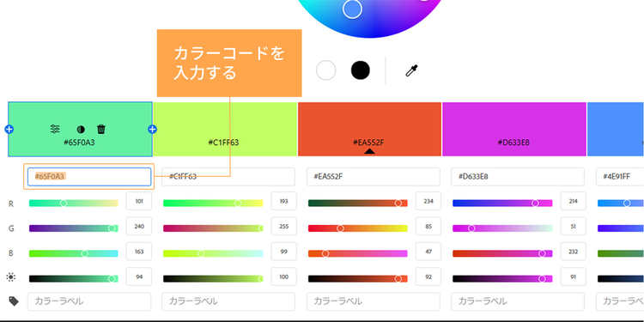The width and height of the screenshot is (644, 322).
Task: Adjust brightness slider for #EA552F
Action: coord(358,279)
